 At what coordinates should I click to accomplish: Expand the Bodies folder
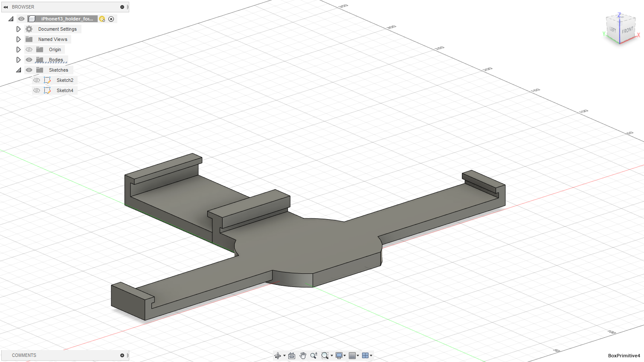click(x=18, y=60)
